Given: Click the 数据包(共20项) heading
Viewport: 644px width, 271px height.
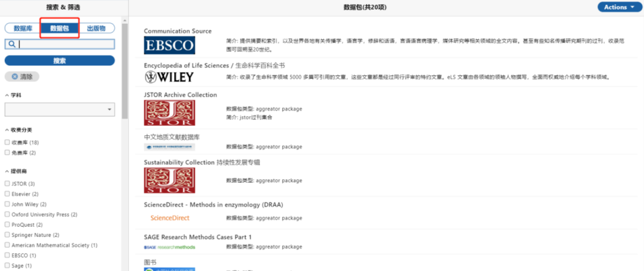Looking at the screenshot, I should [365, 7].
